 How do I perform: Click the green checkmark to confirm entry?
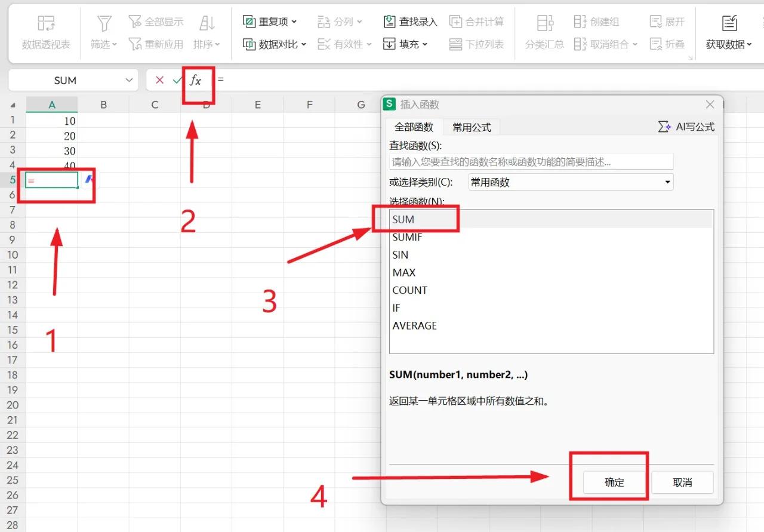click(x=176, y=79)
